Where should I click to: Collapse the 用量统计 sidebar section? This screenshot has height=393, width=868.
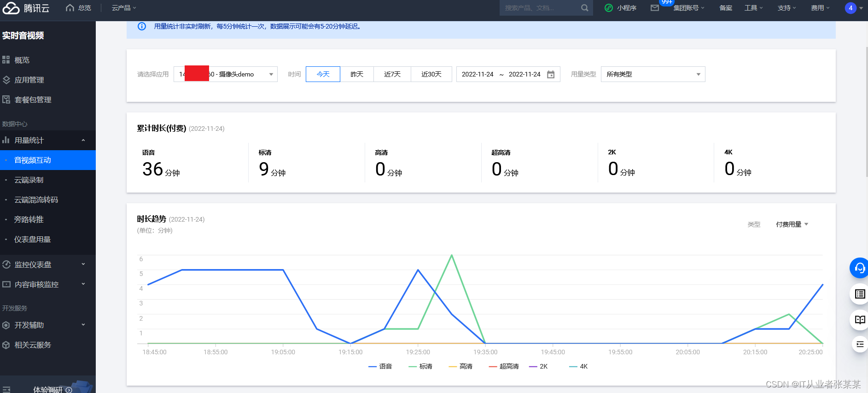48,140
